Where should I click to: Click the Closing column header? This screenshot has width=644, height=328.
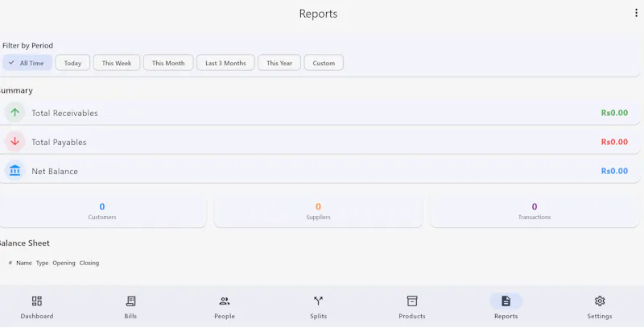[x=89, y=263]
